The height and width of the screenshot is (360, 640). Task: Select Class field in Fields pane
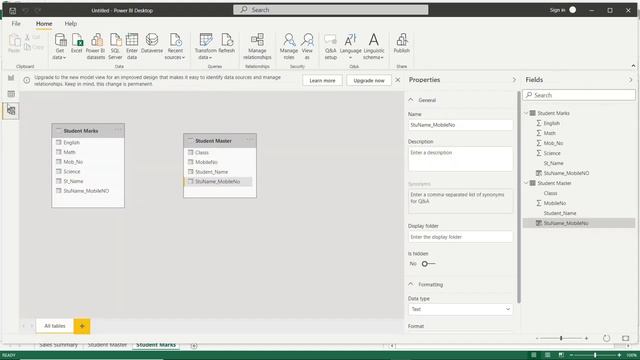[x=550, y=193]
